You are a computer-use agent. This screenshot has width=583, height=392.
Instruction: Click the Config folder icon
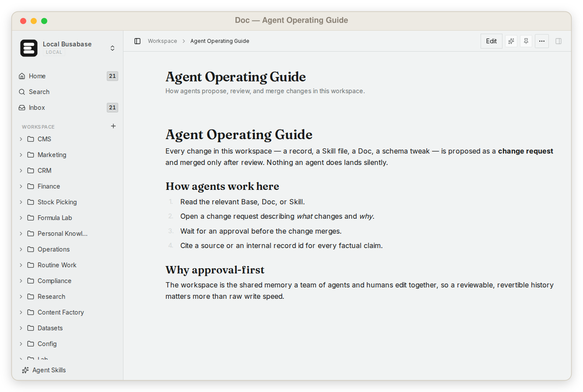(x=31, y=344)
